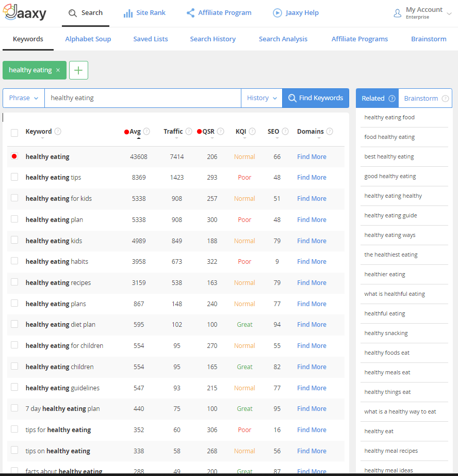Go to the Search History tab
The height and width of the screenshot is (476, 458).
pyautogui.click(x=212, y=39)
